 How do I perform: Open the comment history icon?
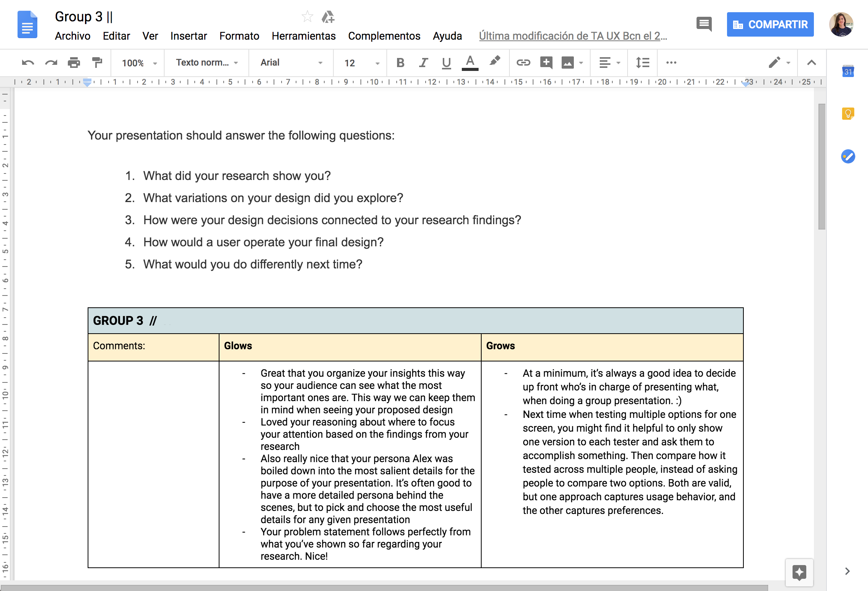pyautogui.click(x=704, y=24)
